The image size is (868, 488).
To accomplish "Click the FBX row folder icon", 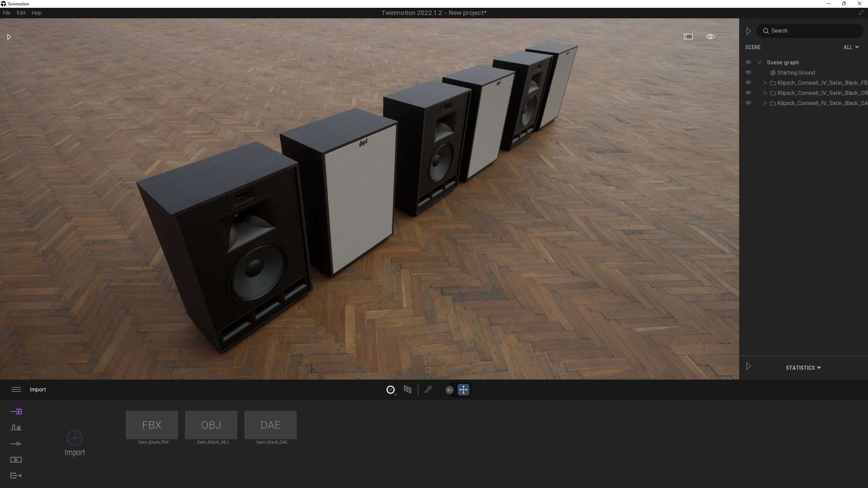I will [773, 83].
